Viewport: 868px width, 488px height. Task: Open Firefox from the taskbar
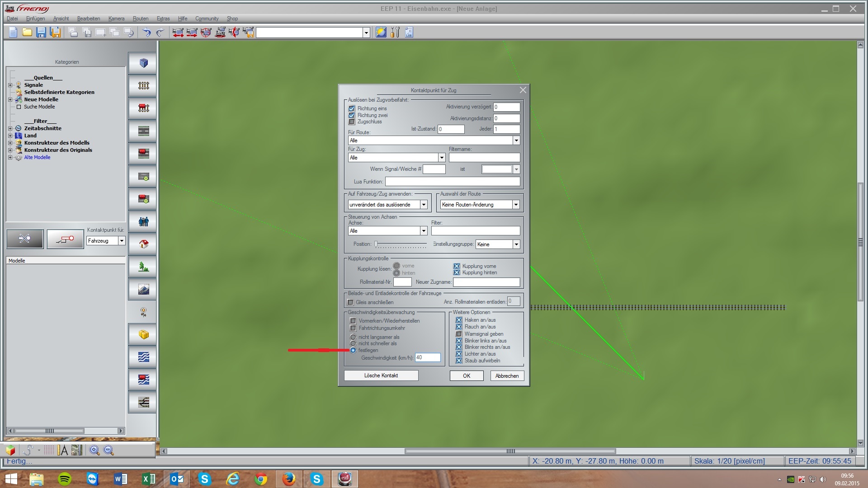288,479
